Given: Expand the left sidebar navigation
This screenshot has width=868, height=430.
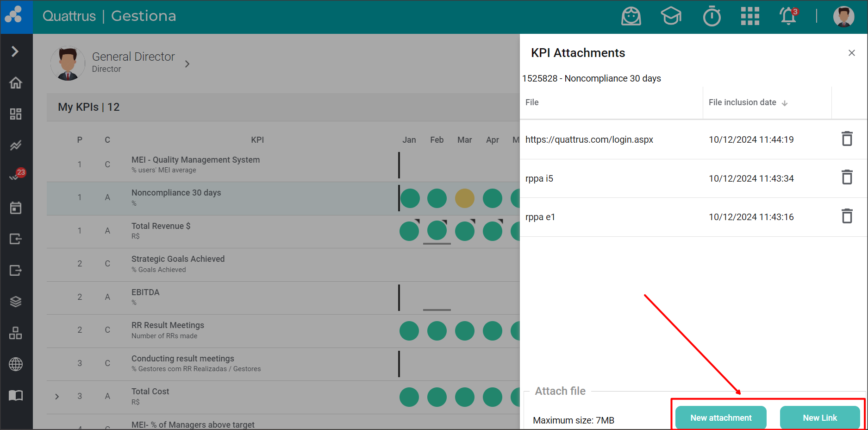Looking at the screenshot, I should [x=15, y=51].
